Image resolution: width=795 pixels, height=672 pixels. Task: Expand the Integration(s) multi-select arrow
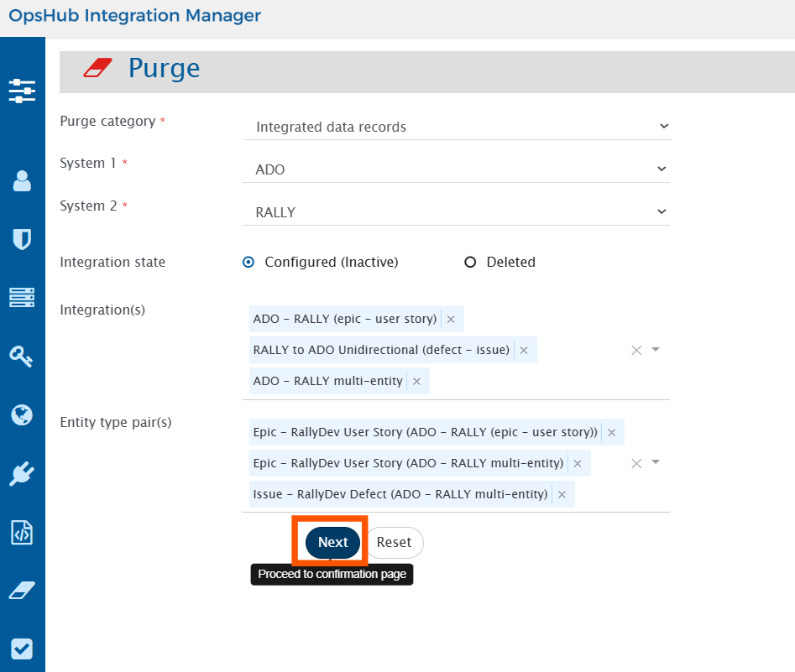656,350
